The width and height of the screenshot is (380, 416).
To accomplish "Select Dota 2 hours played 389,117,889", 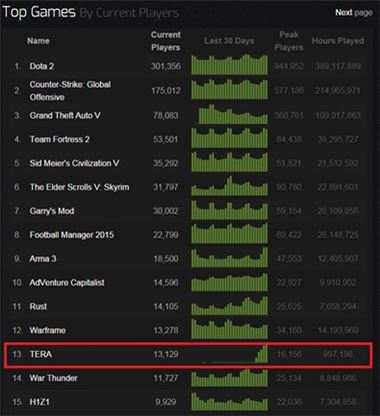I will coord(338,66).
